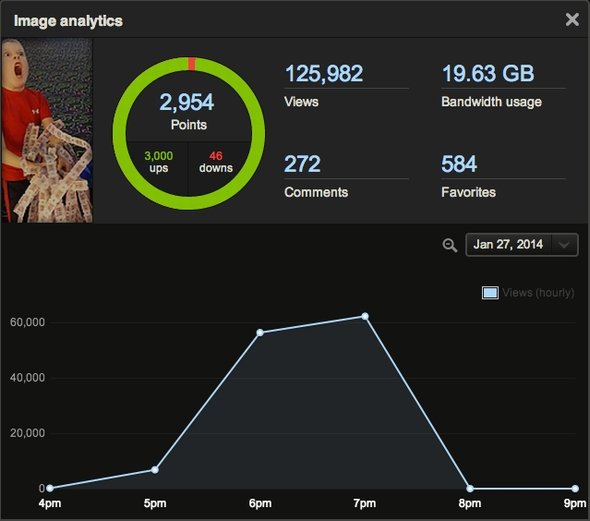
Task: Select the 7pm peak data point
Action: tap(365, 316)
